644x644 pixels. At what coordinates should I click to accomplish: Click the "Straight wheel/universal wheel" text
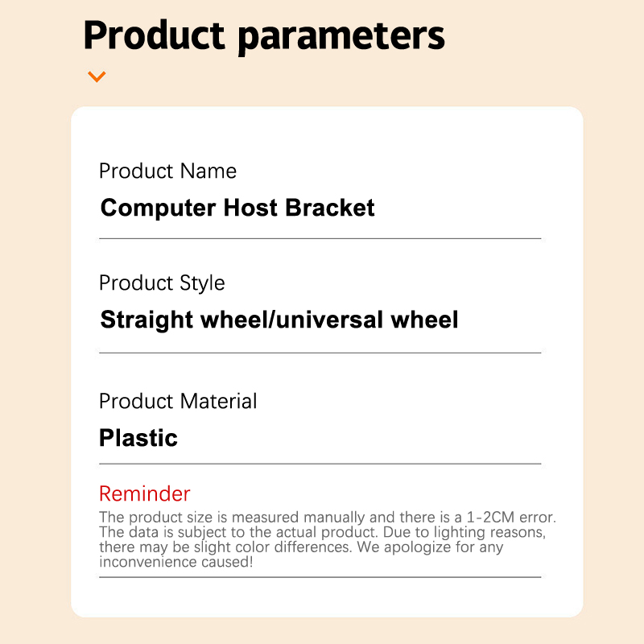tap(279, 320)
